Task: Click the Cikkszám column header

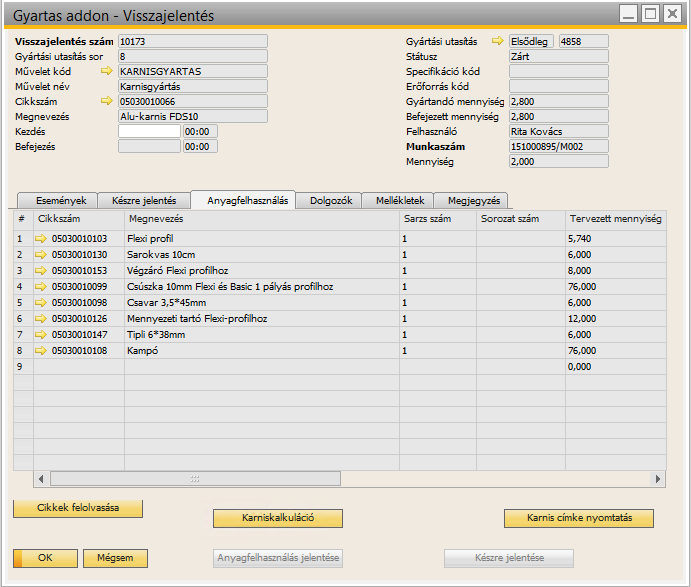Action: coord(79,219)
